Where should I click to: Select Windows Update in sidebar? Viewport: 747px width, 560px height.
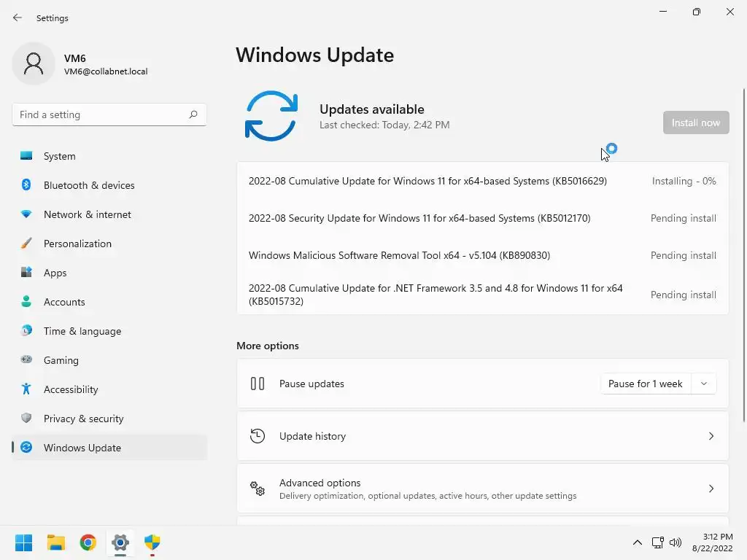pos(109,448)
